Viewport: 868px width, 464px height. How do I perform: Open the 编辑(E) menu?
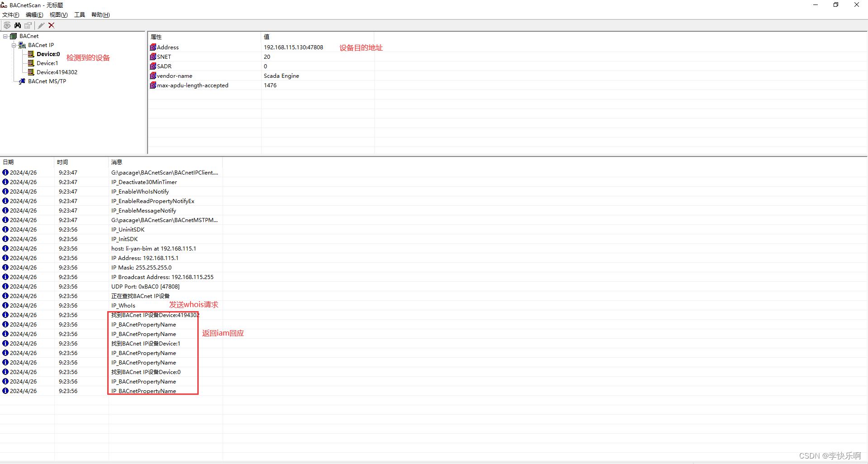[x=34, y=15]
